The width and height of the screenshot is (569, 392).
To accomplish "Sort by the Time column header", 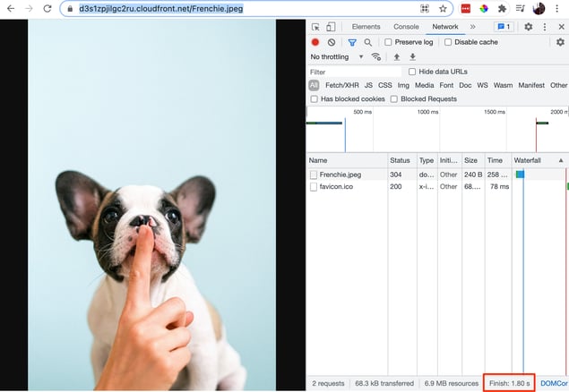I will point(498,160).
